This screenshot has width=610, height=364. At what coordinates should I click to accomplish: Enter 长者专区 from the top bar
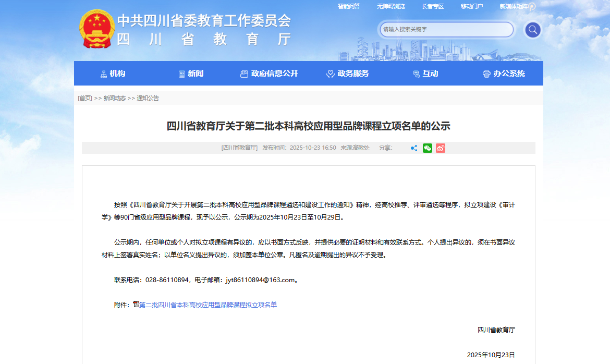pos(433,6)
